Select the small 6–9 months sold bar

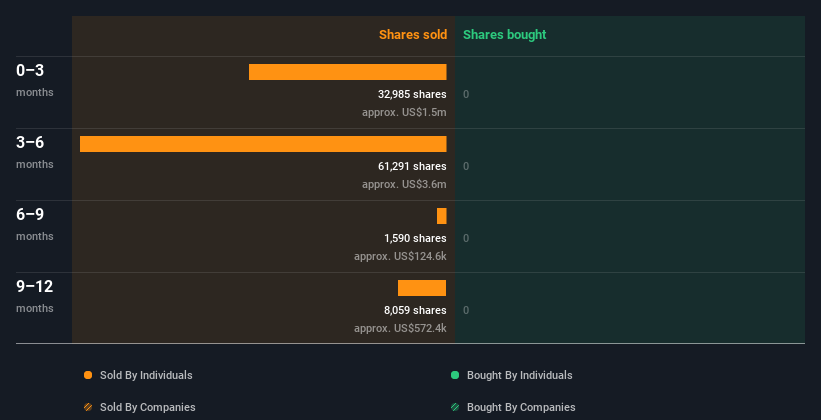[x=442, y=216]
